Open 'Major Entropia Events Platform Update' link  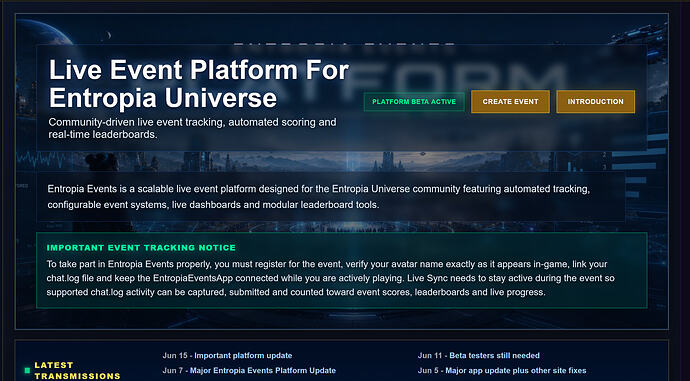pyautogui.click(x=263, y=370)
